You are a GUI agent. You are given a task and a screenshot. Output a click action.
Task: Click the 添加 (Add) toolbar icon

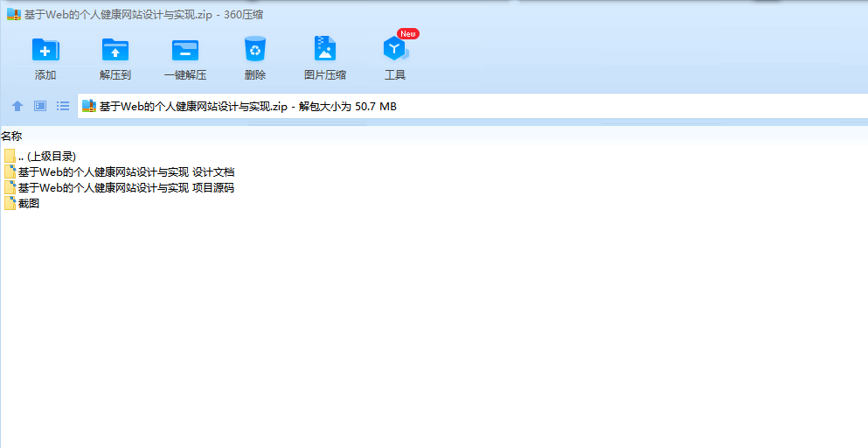tap(45, 50)
